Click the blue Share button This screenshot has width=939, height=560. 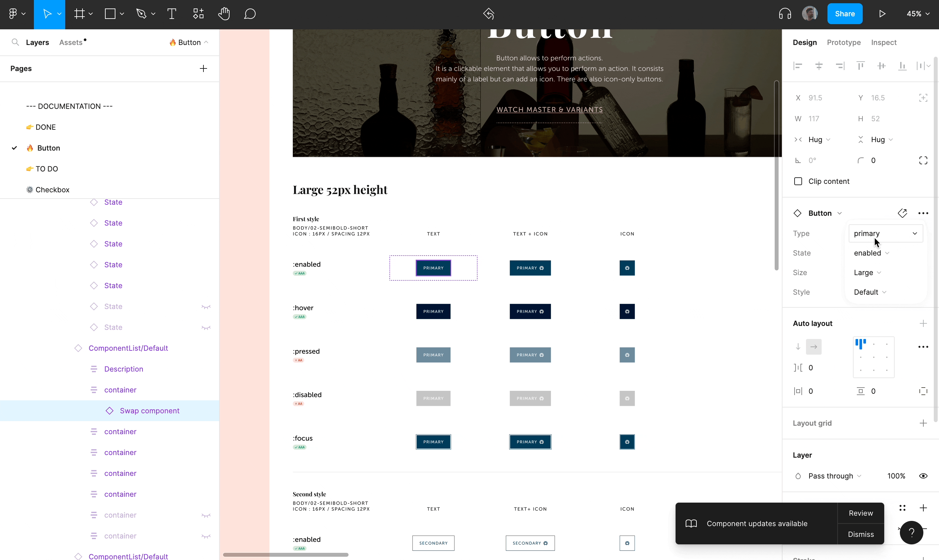pos(845,14)
